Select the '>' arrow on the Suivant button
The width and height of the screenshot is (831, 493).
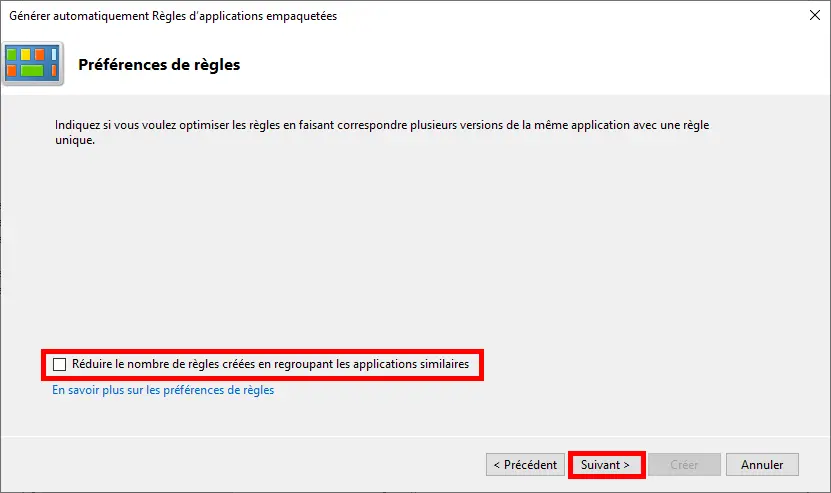point(626,465)
